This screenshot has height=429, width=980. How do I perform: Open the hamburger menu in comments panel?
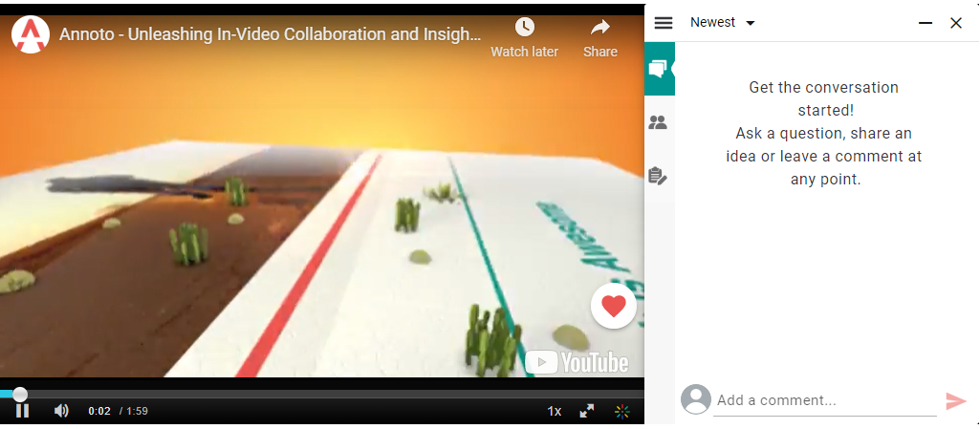point(664,23)
